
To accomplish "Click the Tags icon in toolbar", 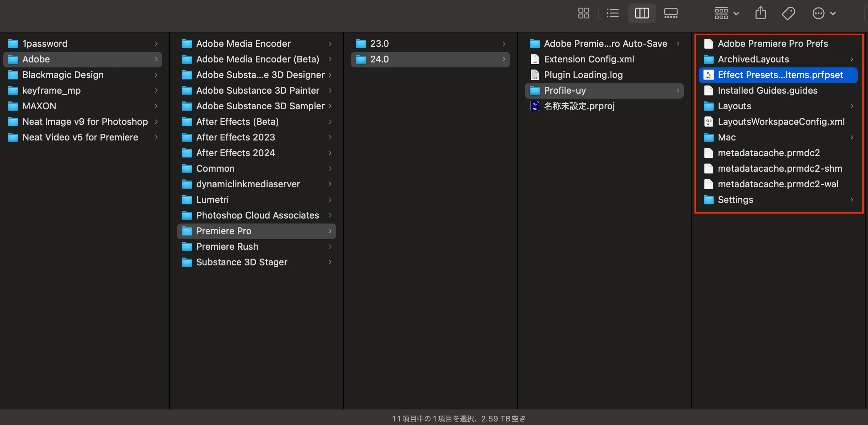I will pos(789,13).
